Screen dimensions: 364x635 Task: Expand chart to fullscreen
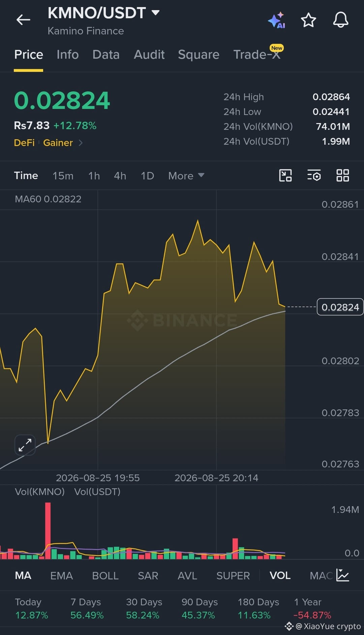pyautogui.click(x=25, y=445)
